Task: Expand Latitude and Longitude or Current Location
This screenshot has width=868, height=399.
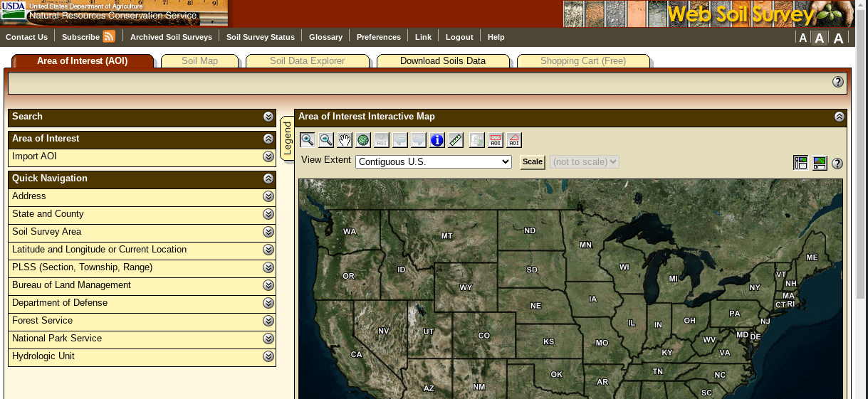Action: click(268, 250)
